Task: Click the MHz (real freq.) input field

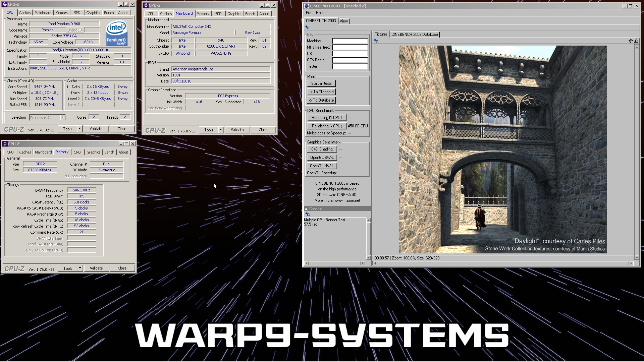Action: tap(350, 47)
